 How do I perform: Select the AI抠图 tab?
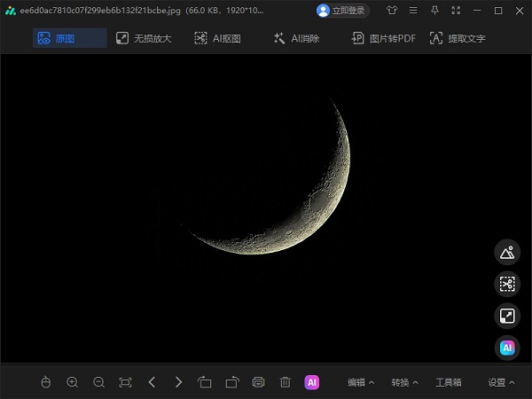217,38
